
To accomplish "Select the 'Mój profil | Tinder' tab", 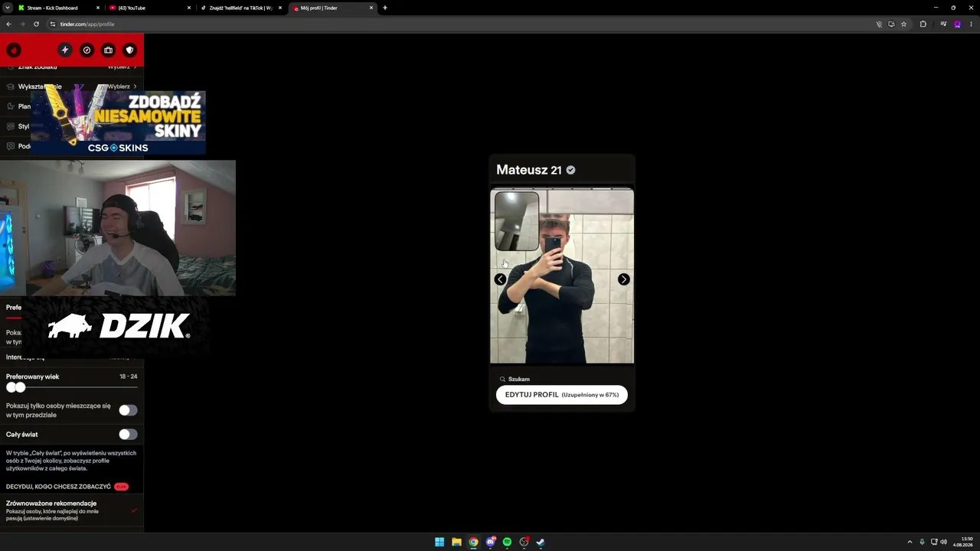I will pyautogui.click(x=332, y=8).
